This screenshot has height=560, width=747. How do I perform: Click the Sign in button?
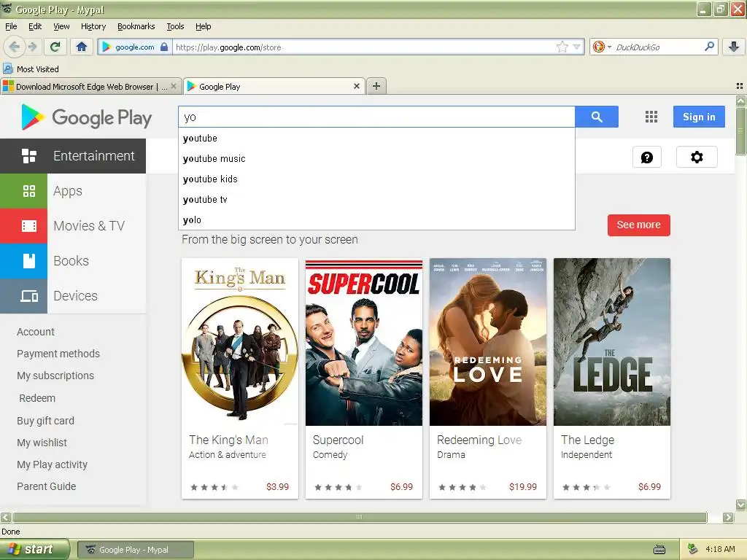[x=699, y=117]
